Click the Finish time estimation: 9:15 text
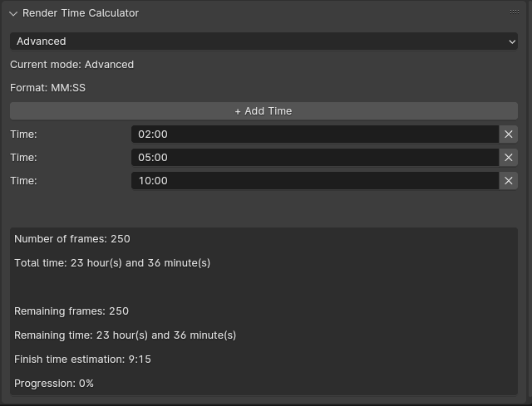 pyautogui.click(x=82, y=360)
